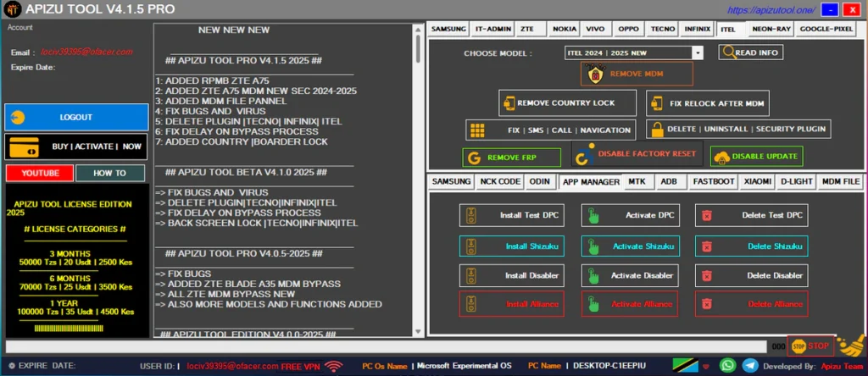Click Delete Disabler button

tap(752, 275)
